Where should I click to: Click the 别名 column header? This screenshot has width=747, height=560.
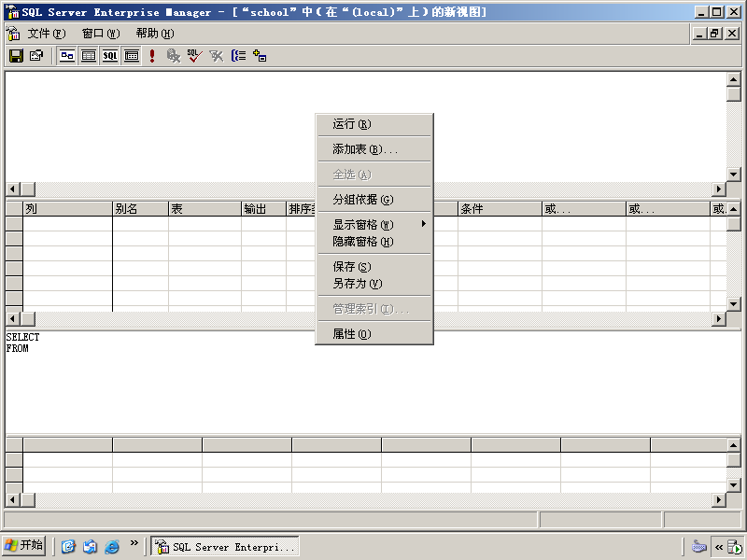(140, 208)
